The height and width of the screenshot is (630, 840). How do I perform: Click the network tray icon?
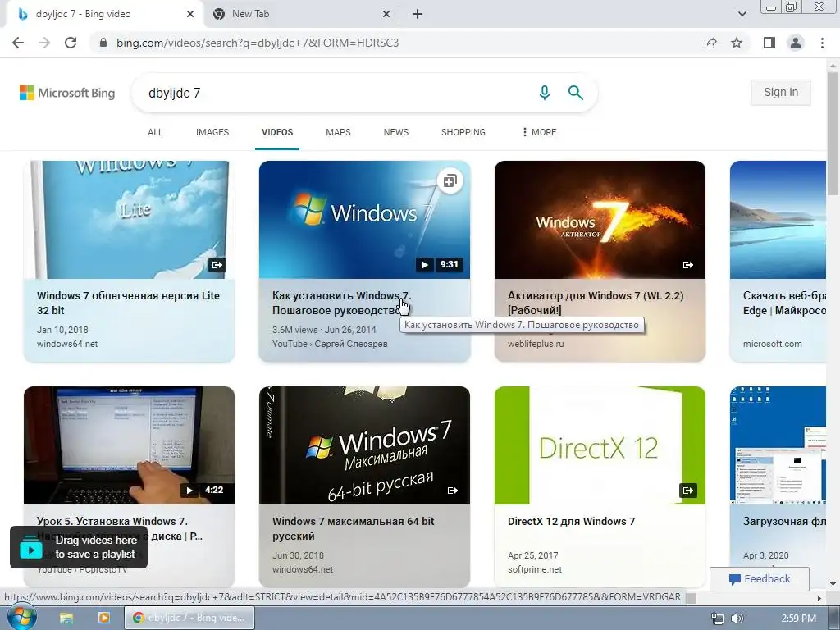(717, 619)
